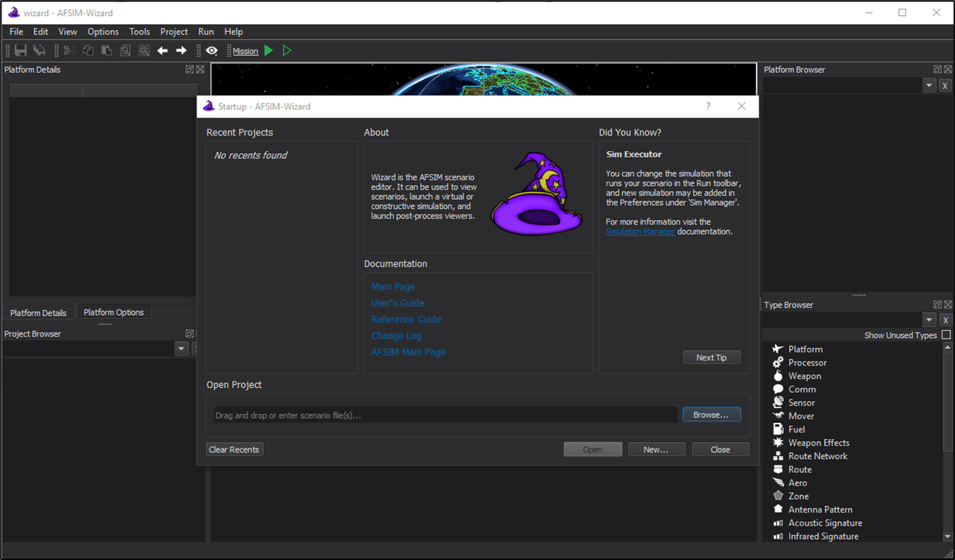955x560 pixels.
Task: Open the Change Log link
Action: [396, 335]
